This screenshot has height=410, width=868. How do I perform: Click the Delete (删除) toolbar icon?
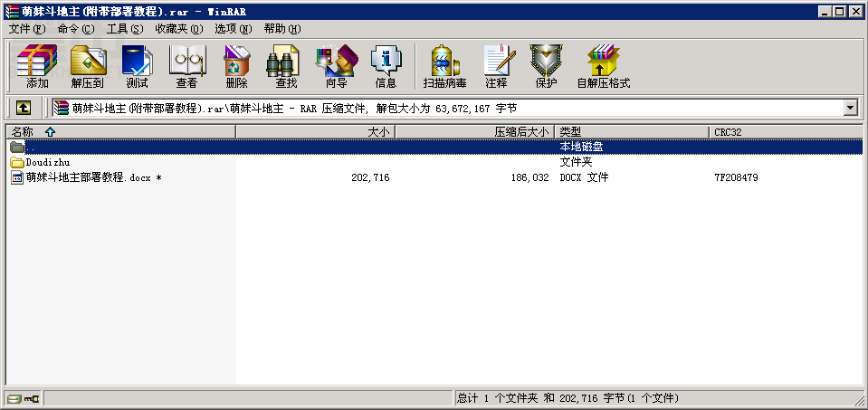pos(237,66)
